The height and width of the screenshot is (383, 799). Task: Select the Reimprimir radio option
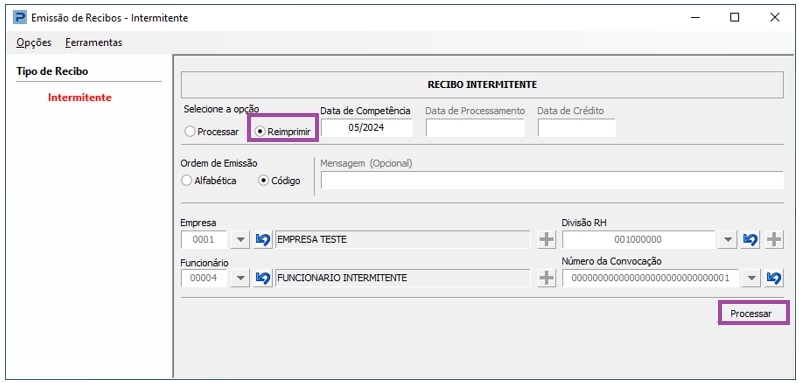[x=283, y=131]
